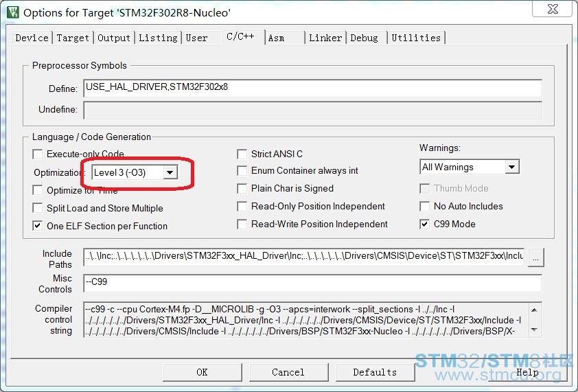
Task: Open the Utilities tab
Action: point(416,38)
